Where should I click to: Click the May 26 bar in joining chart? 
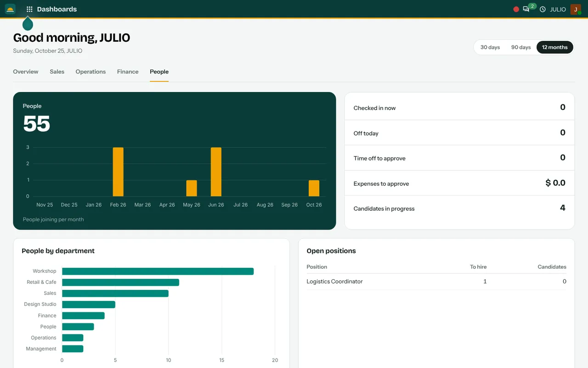click(192, 188)
